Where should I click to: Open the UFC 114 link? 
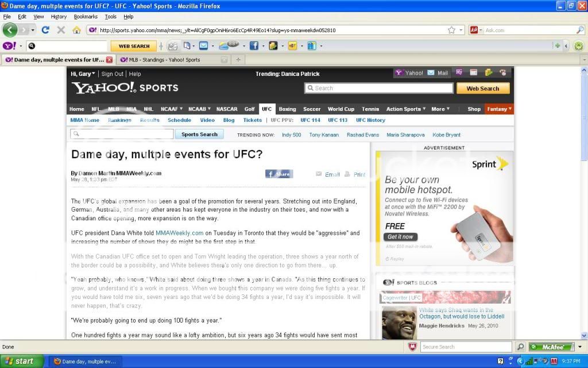pyautogui.click(x=310, y=120)
